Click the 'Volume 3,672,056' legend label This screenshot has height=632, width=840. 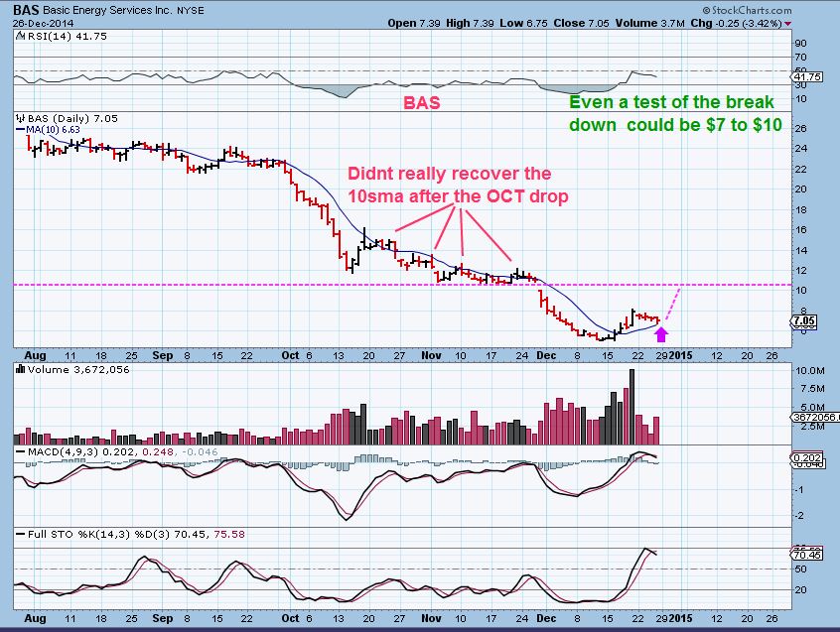coord(78,370)
